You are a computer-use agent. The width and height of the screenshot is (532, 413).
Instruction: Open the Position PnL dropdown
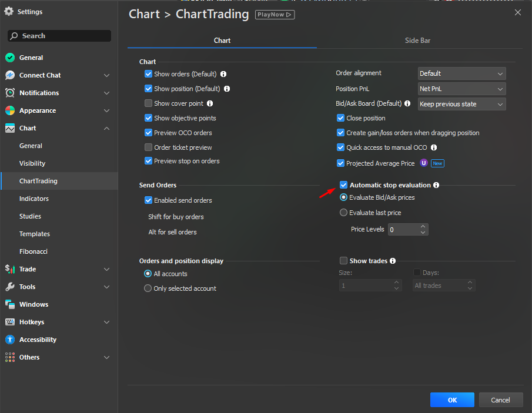coord(461,89)
